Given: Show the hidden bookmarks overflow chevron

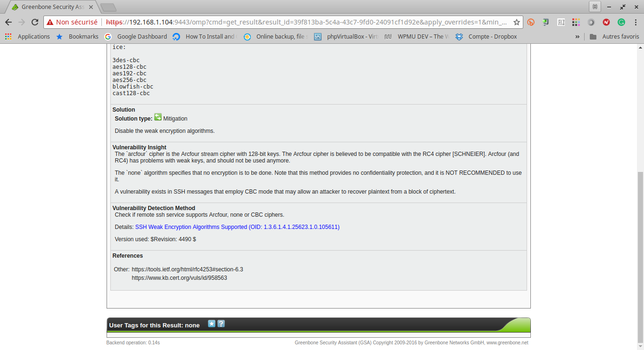Looking at the screenshot, I should click(577, 36).
